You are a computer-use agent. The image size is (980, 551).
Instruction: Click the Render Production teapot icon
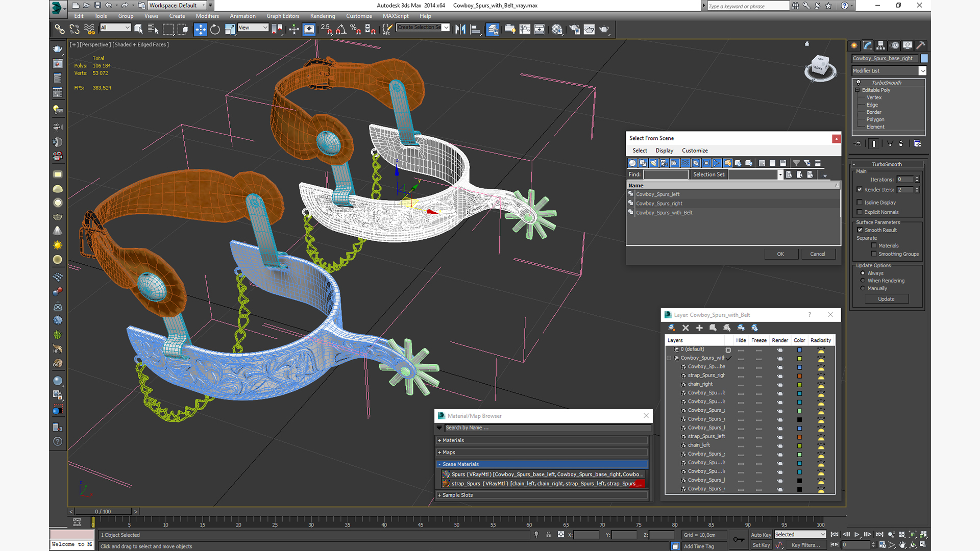pos(604,30)
